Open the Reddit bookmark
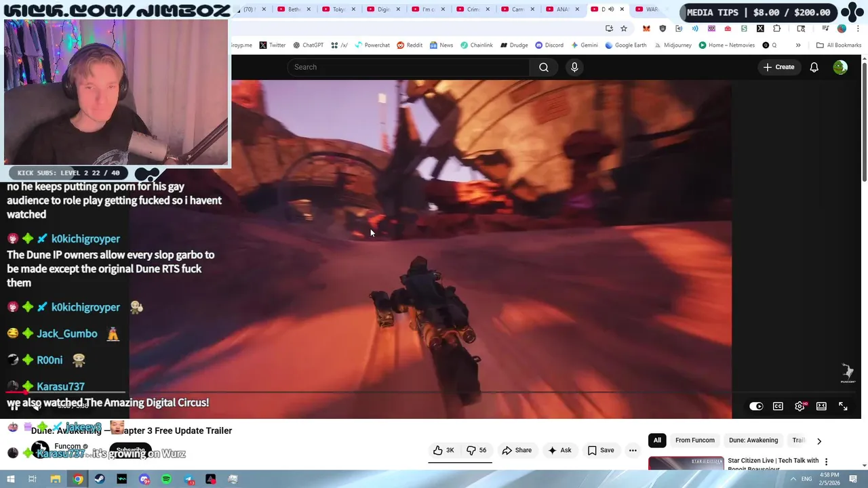Image resolution: width=868 pixels, height=488 pixels. coord(410,45)
